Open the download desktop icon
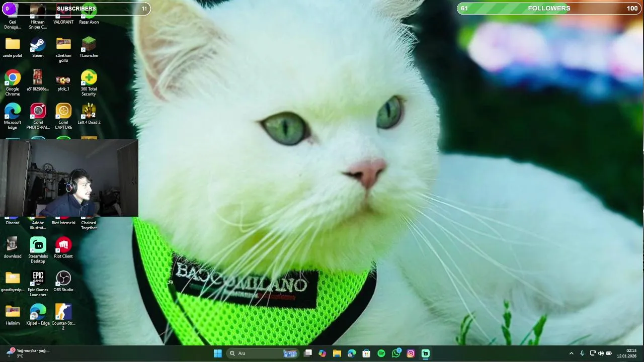The width and height of the screenshot is (644, 362). click(13, 248)
